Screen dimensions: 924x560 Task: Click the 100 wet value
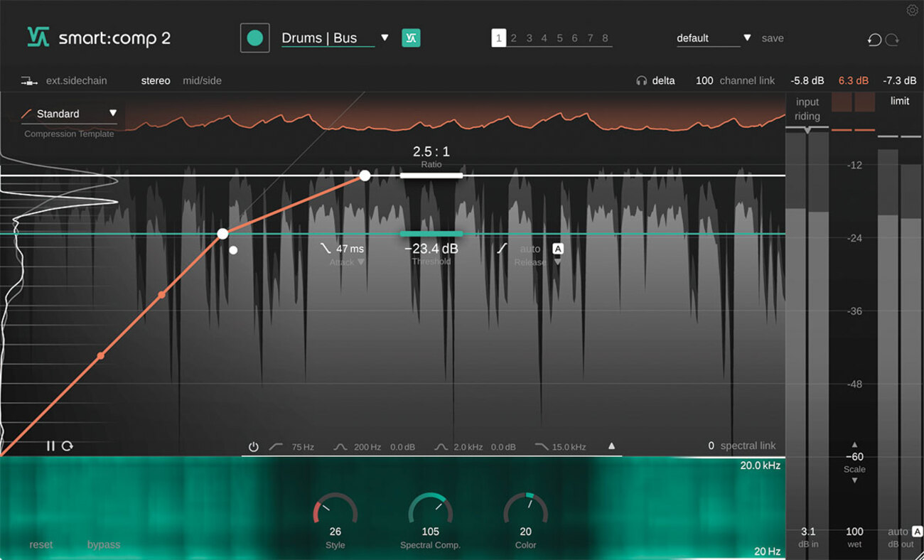tap(854, 532)
